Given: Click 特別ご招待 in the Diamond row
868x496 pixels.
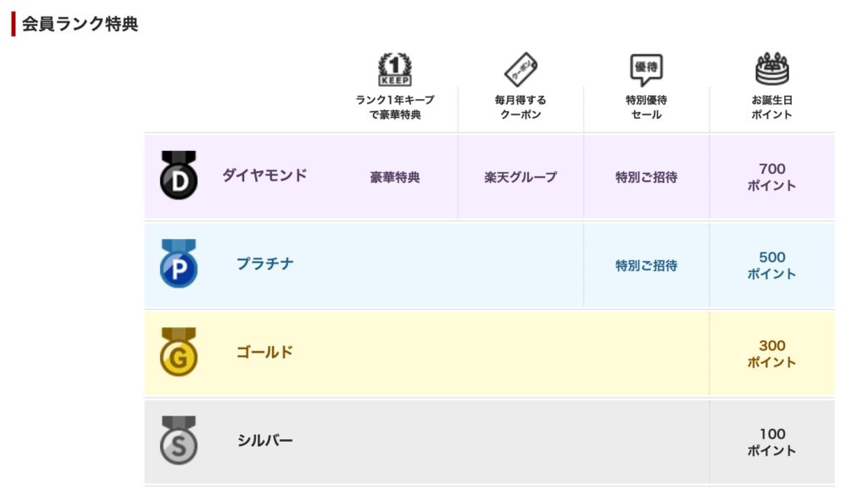Looking at the screenshot, I should 646,177.
